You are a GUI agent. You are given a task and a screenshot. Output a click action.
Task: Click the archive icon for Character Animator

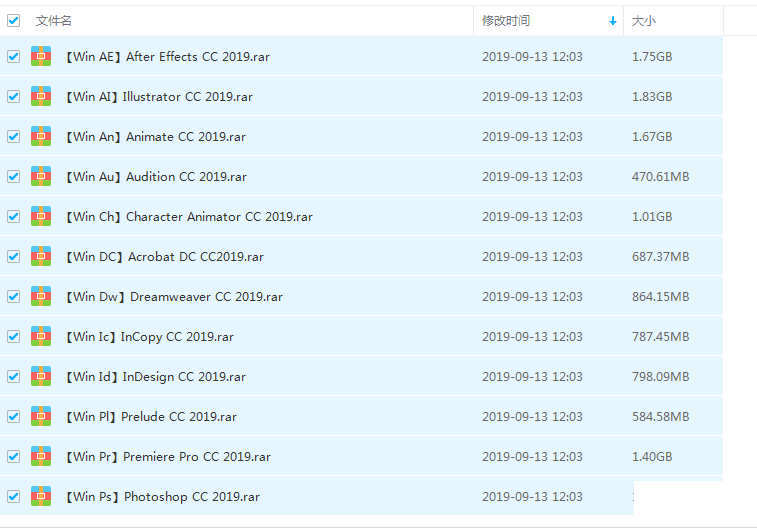click(x=41, y=216)
